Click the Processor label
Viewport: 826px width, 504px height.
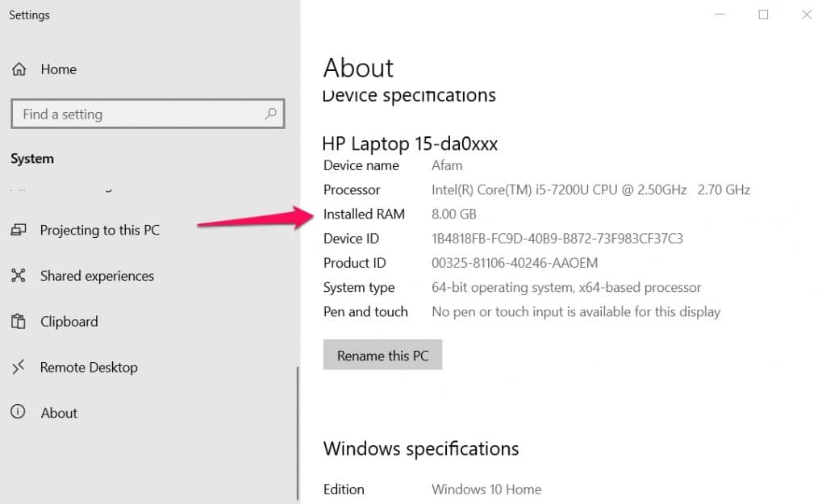coord(352,190)
